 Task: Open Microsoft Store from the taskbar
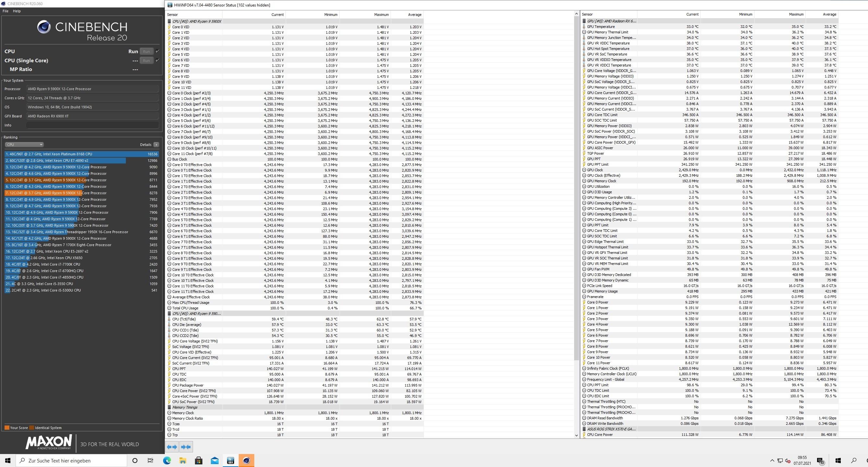pos(199,460)
